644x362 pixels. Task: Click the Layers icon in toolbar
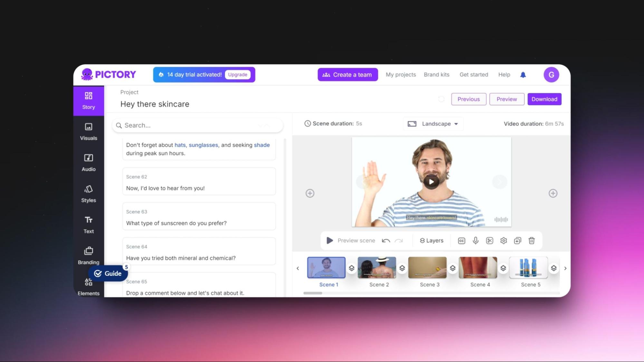pos(432,240)
